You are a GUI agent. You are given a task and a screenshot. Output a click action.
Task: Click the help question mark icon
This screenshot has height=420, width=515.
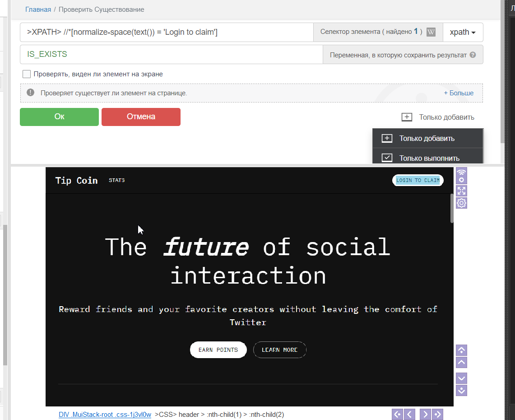pos(473,55)
